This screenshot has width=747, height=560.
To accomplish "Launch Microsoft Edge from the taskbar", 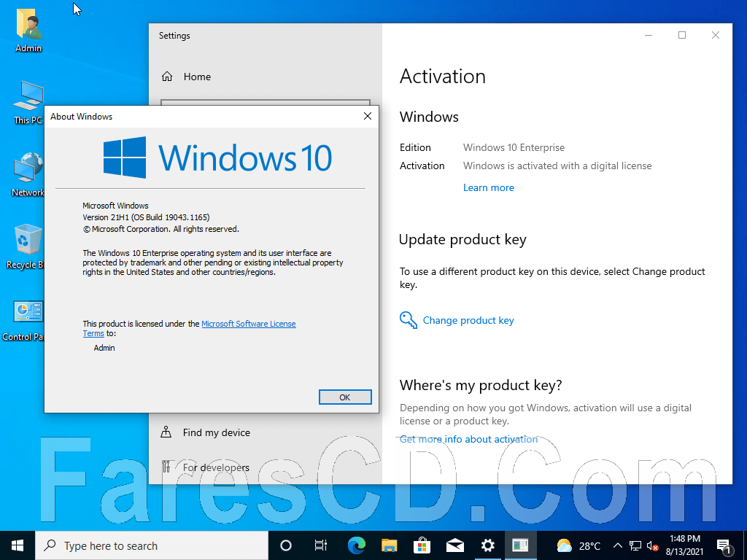I will click(x=356, y=545).
